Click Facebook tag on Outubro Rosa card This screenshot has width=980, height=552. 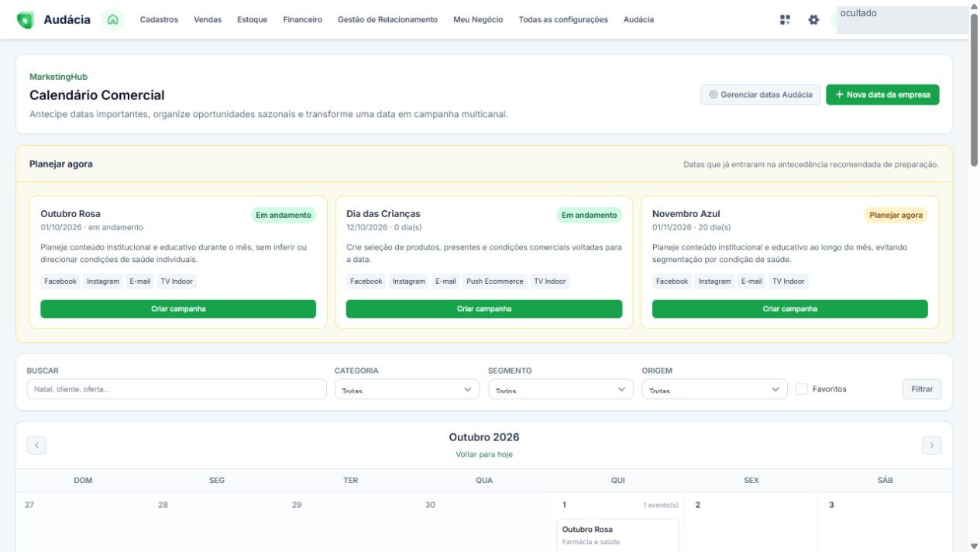pos(60,281)
